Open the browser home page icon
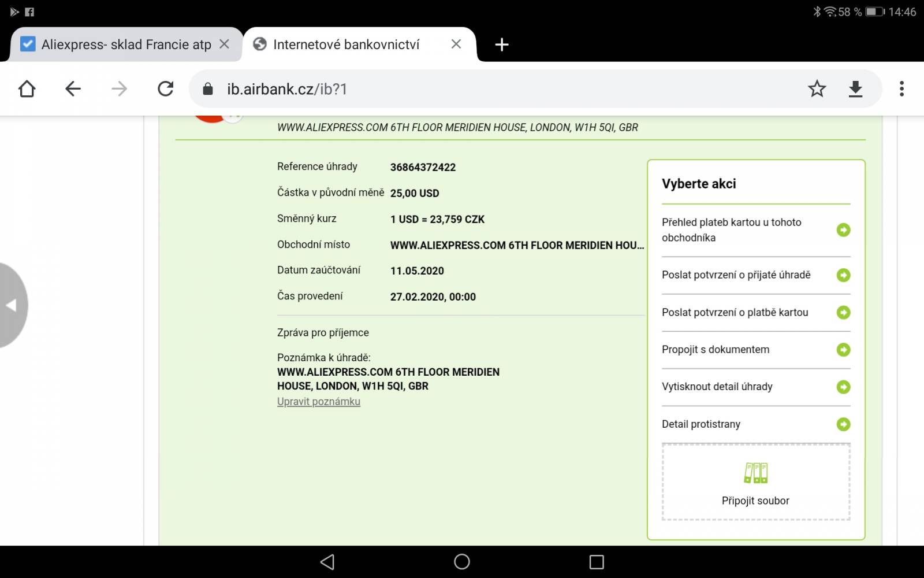The height and width of the screenshot is (578, 924). pos(27,89)
